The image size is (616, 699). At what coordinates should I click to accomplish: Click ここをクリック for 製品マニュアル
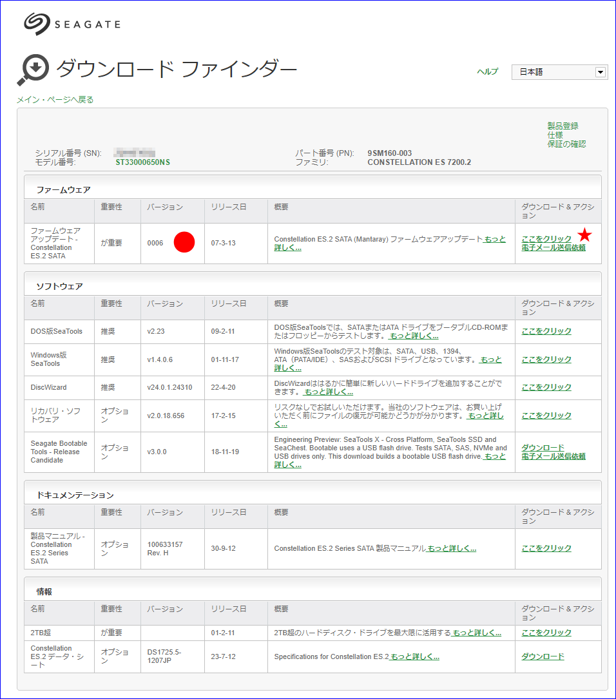click(x=546, y=548)
